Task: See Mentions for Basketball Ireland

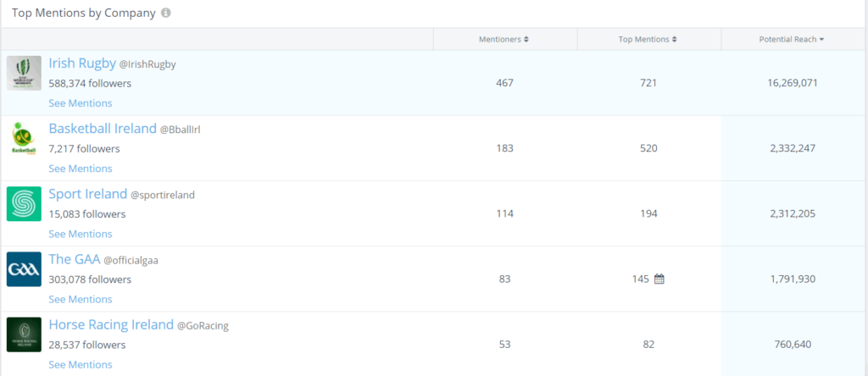Action: pos(81,169)
